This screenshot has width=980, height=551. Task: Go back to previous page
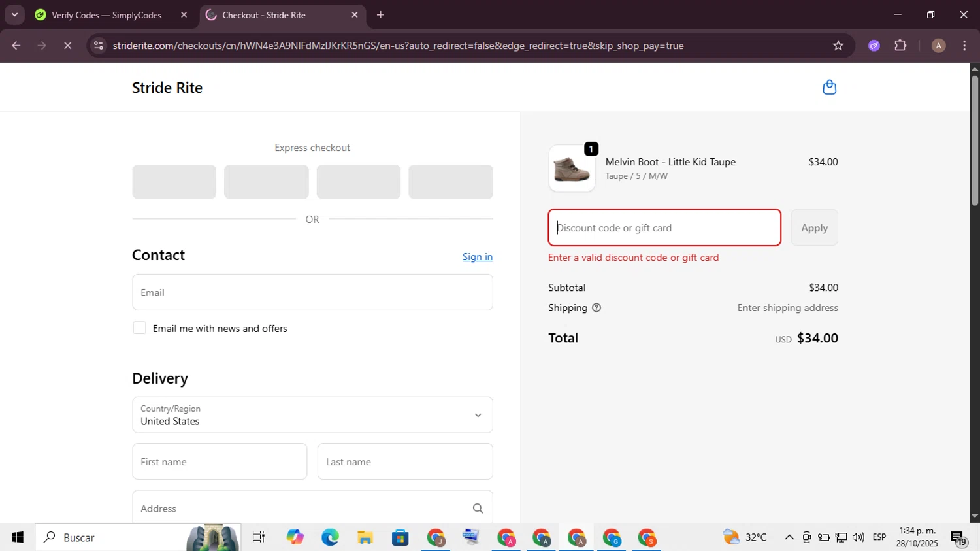16,46
